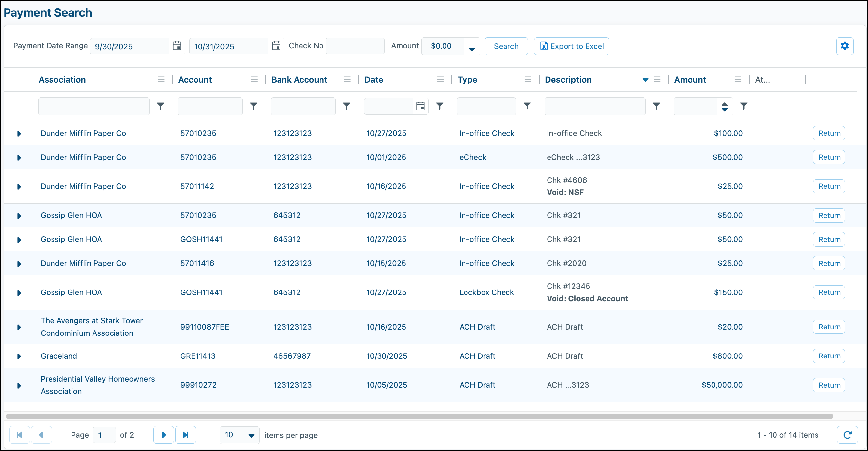Viewport: 868px width, 451px height.
Task: Open the settings gear icon
Action: (x=844, y=46)
